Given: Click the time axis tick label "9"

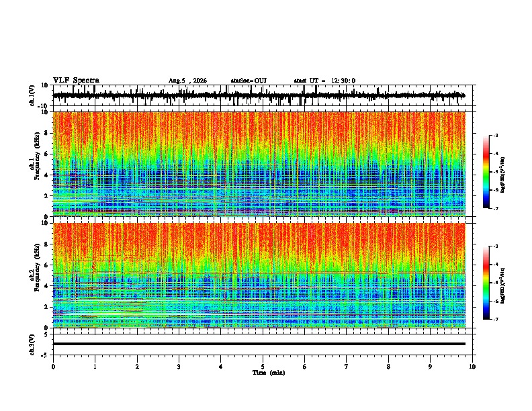Looking at the screenshot, I should pyautogui.click(x=430, y=367).
